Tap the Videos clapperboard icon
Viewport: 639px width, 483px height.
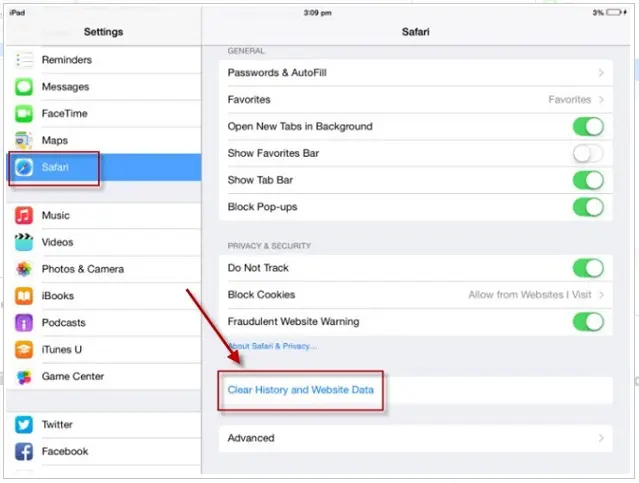point(24,242)
